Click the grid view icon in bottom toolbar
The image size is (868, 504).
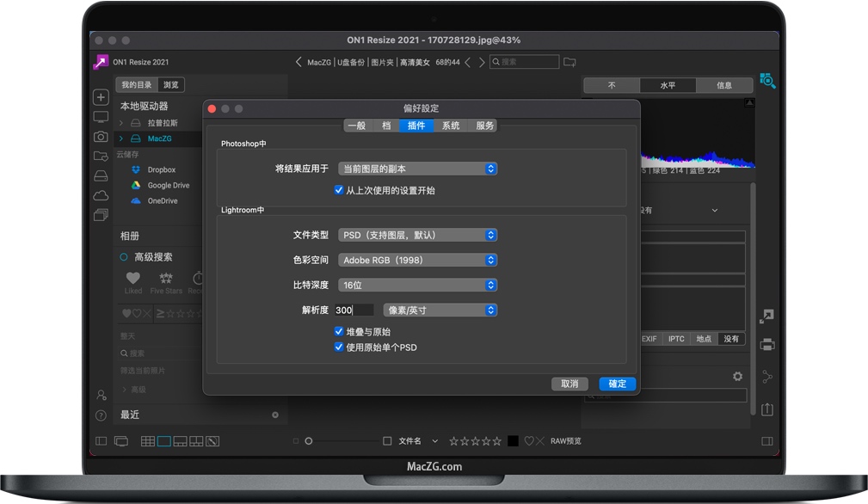tap(147, 441)
